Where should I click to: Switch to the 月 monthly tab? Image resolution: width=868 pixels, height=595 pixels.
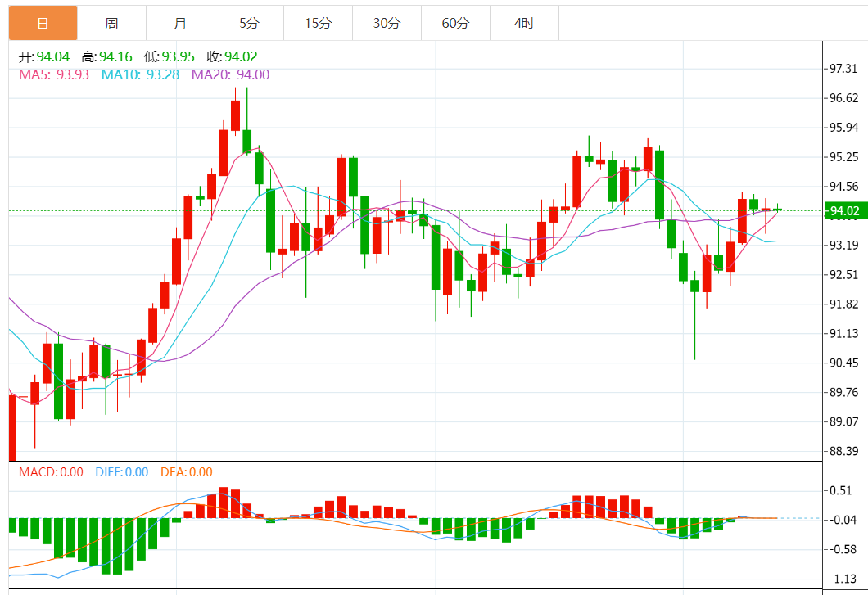(x=180, y=23)
